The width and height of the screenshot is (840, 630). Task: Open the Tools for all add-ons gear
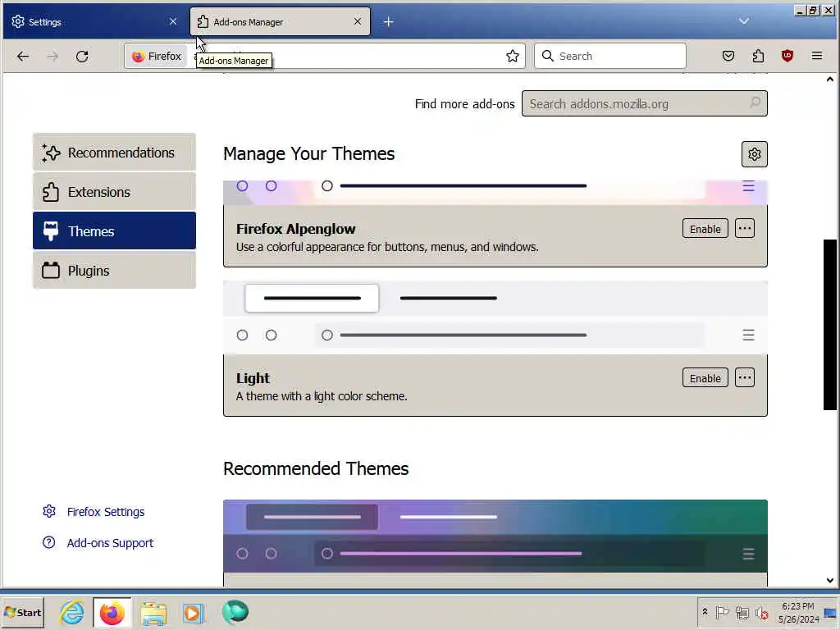pos(755,154)
